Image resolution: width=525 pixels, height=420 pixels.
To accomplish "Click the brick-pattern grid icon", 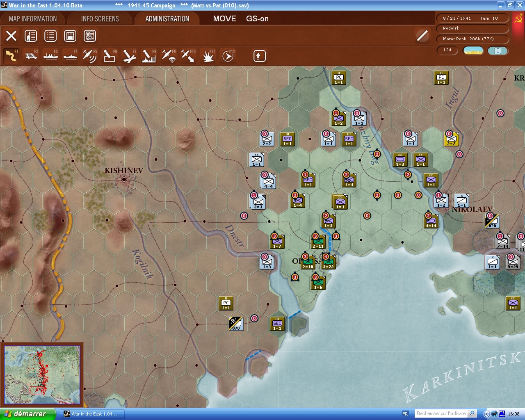I will click(x=90, y=36).
